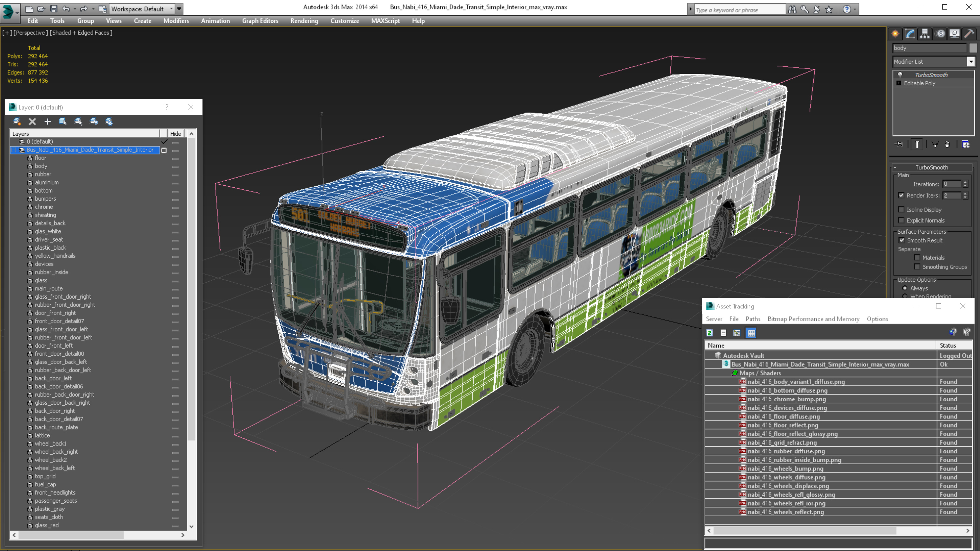Enable Explicit Normals checkbox
Screen dimensions: 980x551
(x=901, y=220)
